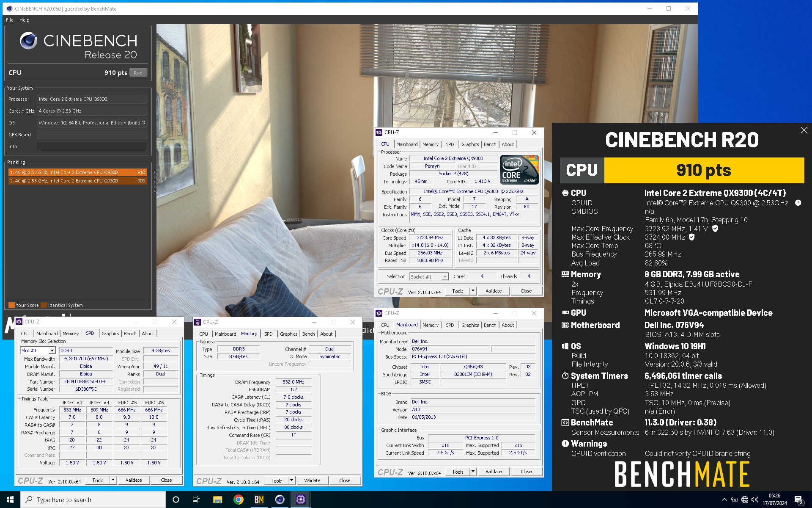Image resolution: width=812 pixels, height=508 pixels.
Task: Click the Cinebench logo icon in left panel
Action: (x=28, y=41)
